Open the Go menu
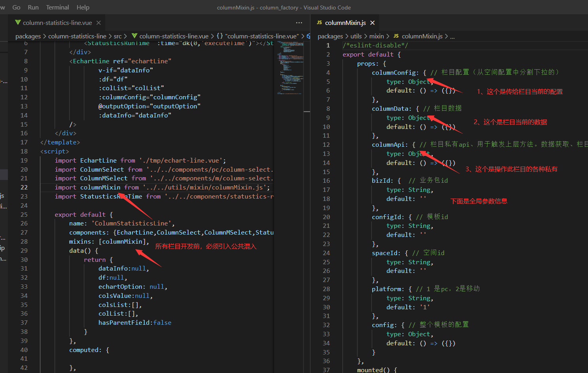The image size is (588, 373). [x=16, y=7]
